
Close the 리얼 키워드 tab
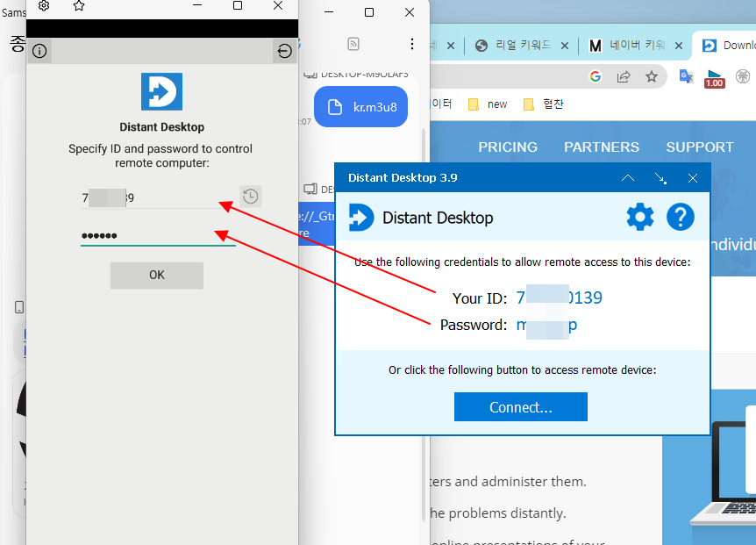[565, 46]
